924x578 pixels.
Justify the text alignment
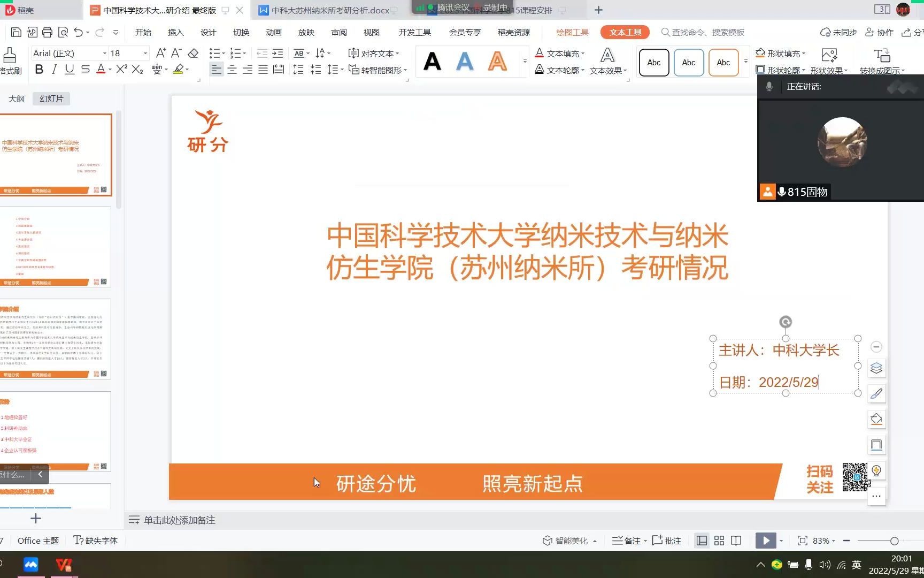263,70
